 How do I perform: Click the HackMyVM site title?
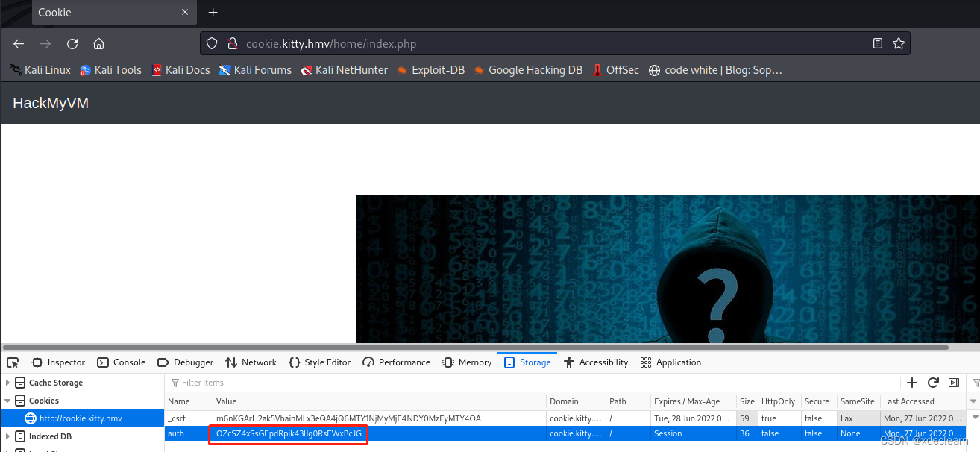[51, 103]
